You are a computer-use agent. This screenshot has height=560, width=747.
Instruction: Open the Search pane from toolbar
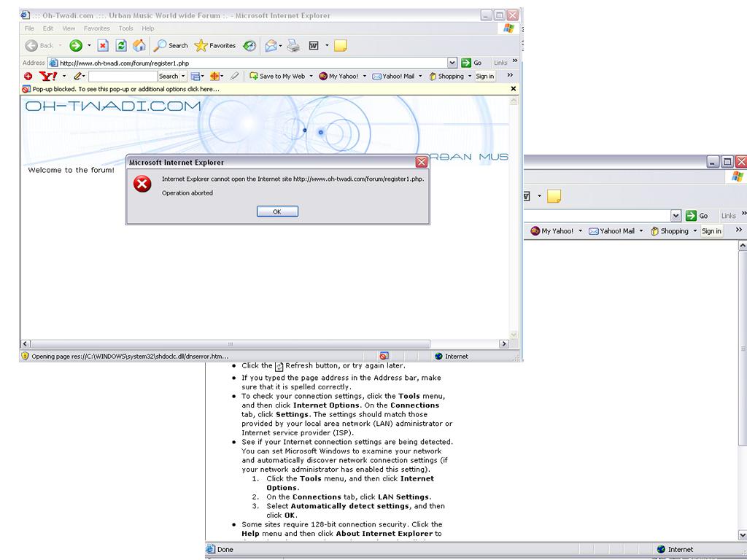171,46
